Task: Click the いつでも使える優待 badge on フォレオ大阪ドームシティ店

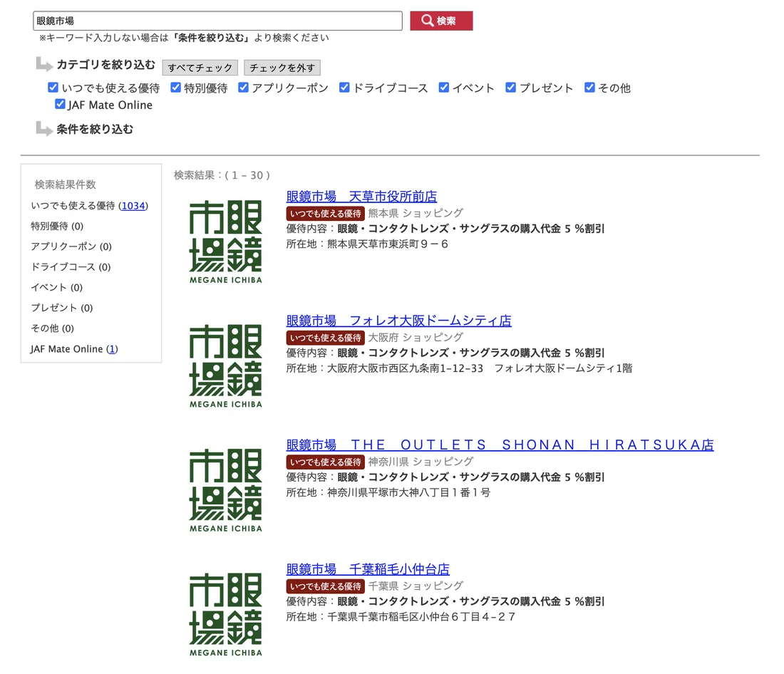Action: point(326,338)
